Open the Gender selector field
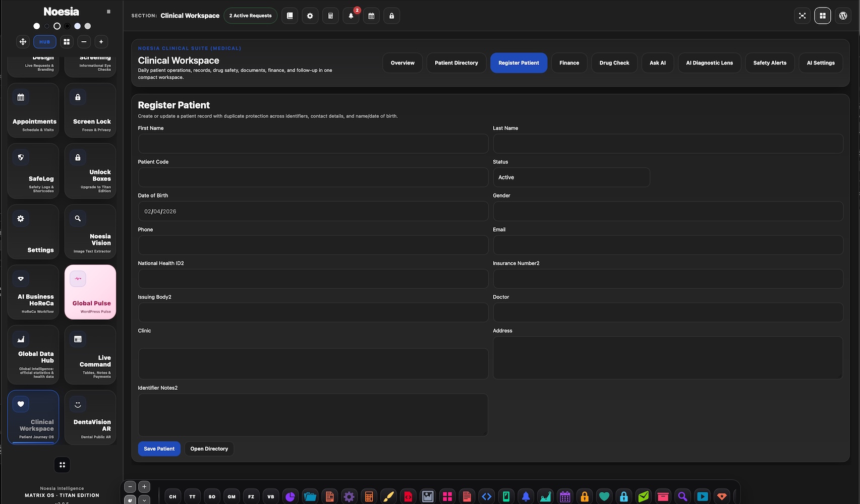The width and height of the screenshot is (860, 504). 668,211
